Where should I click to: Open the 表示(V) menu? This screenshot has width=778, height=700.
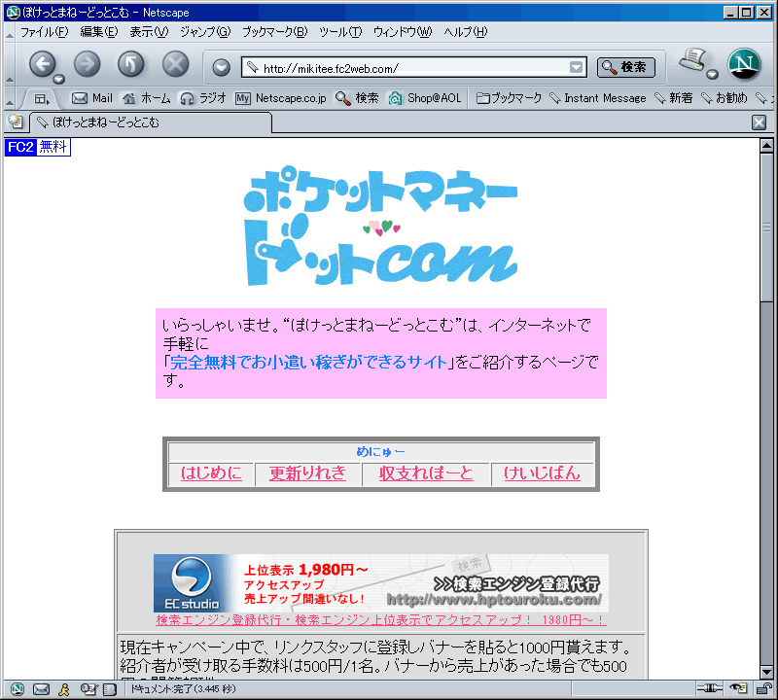(149, 32)
